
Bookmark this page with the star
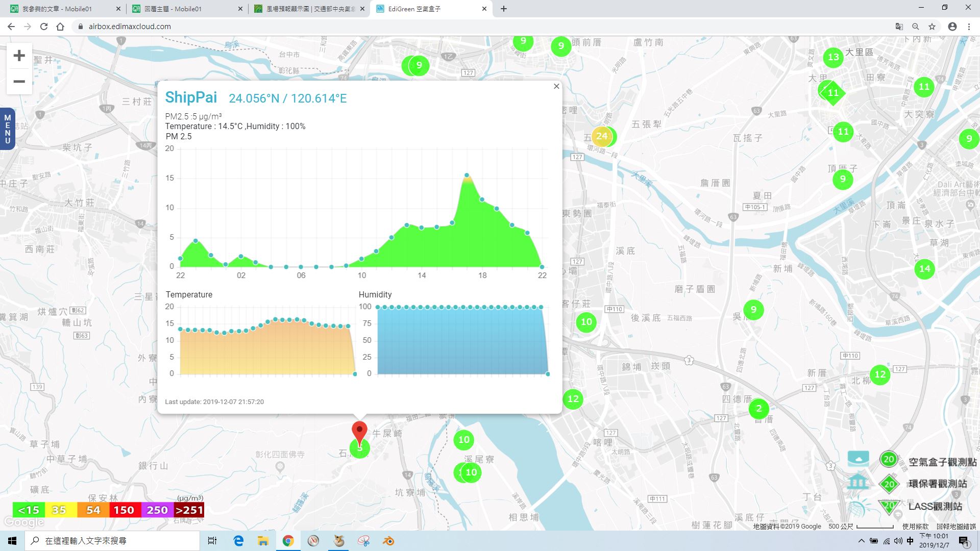coord(932,27)
